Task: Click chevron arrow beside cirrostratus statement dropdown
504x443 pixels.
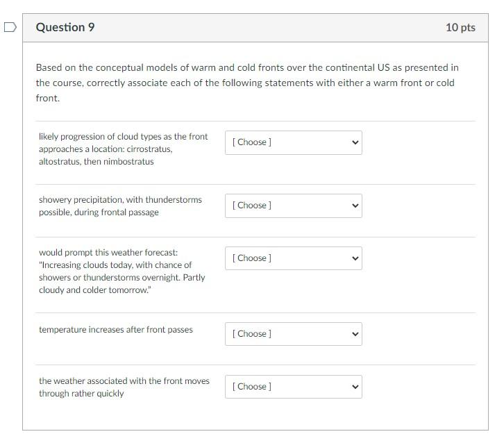Action: (x=355, y=142)
